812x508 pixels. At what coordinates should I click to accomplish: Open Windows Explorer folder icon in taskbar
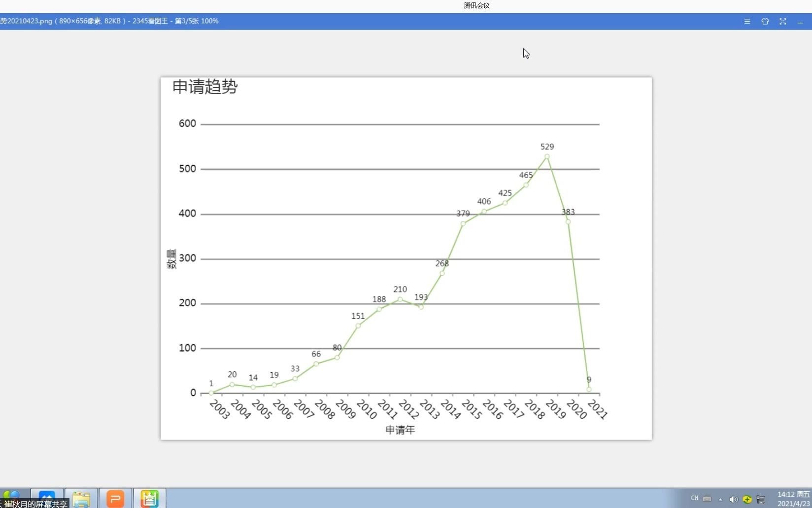pyautogui.click(x=81, y=498)
